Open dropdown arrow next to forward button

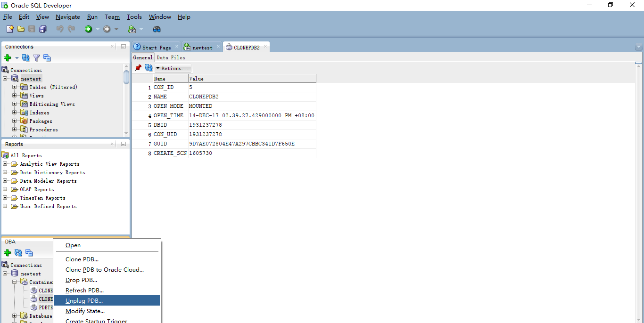[x=116, y=29]
